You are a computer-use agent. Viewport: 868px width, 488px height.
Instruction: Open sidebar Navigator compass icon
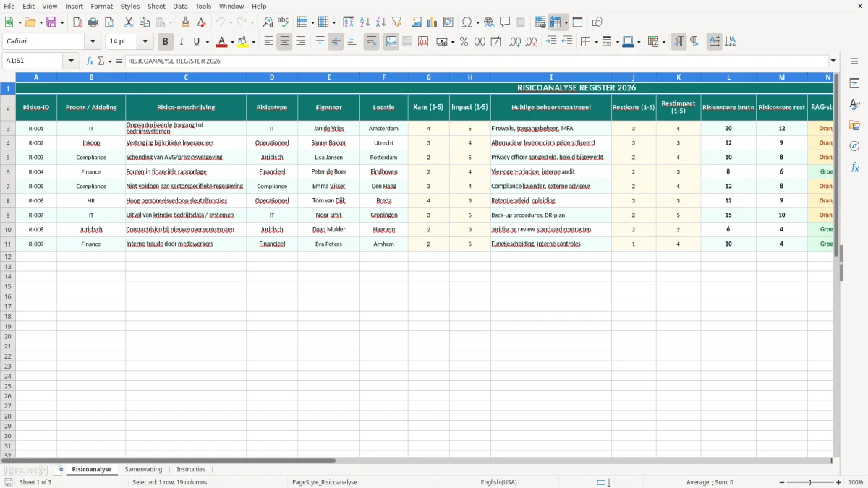tap(854, 146)
